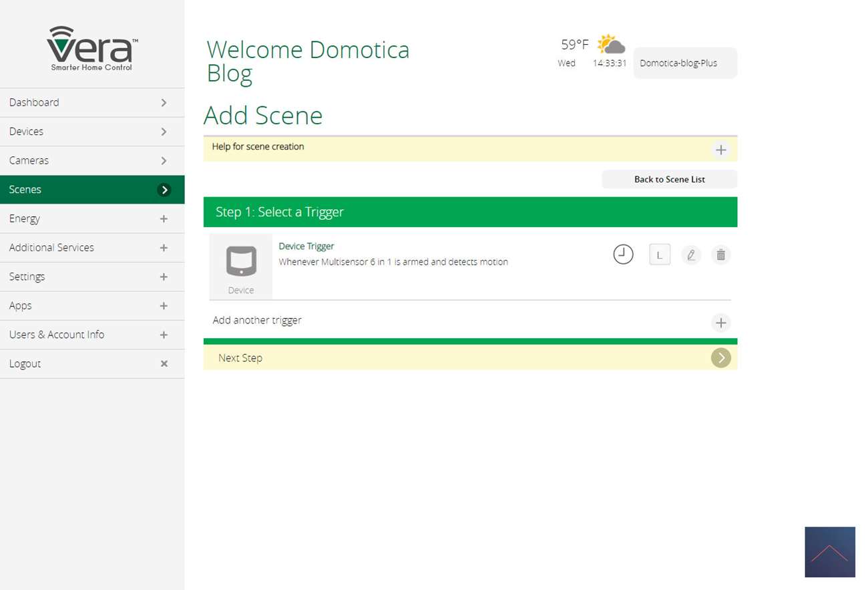Click the Device Trigger title link
868x590 pixels.
tap(306, 246)
